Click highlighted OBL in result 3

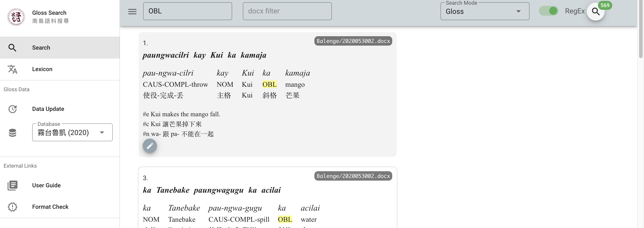click(x=285, y=220)
